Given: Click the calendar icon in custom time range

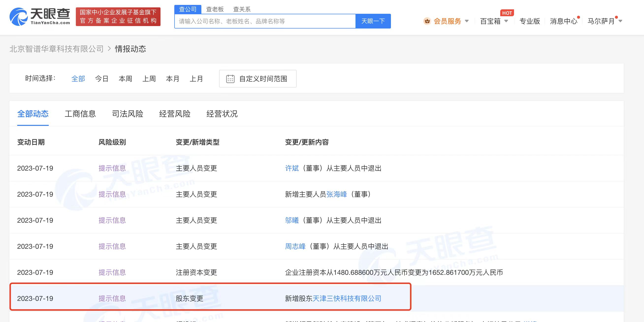Looking at the screenshot, I should [230, 79].
